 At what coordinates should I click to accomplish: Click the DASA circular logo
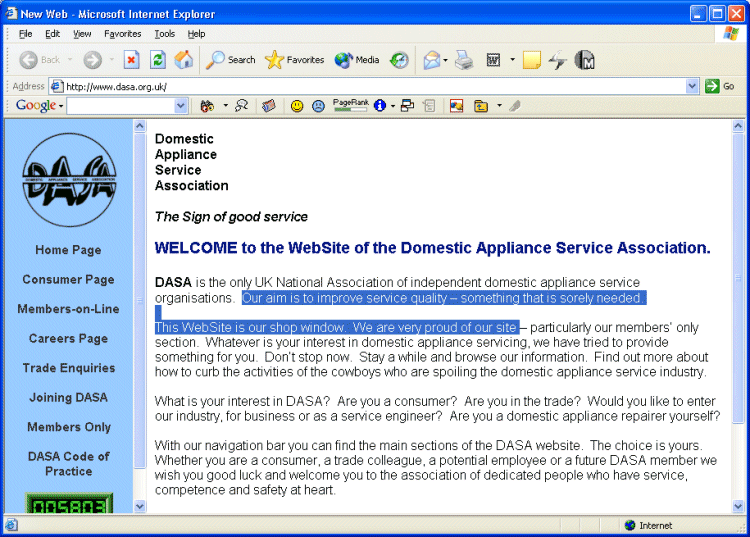coord(69,180)
